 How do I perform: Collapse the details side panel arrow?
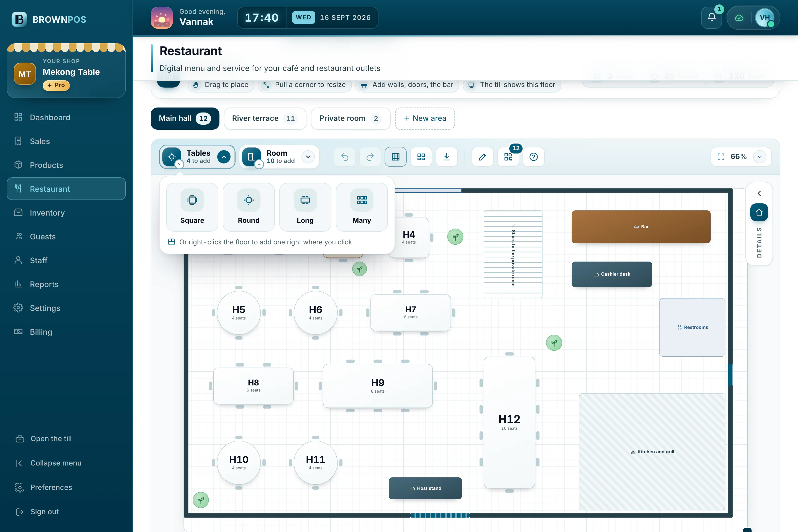759,193
